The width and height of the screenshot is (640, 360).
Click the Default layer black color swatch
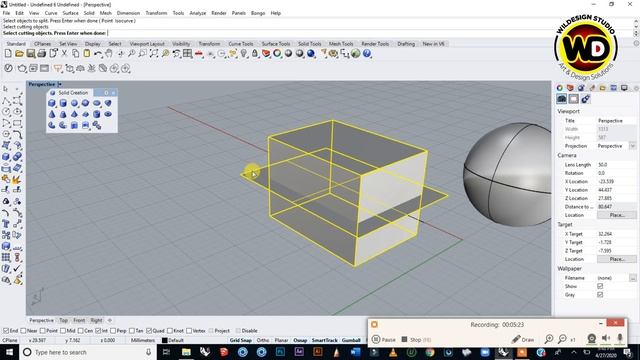click(164, 340)
